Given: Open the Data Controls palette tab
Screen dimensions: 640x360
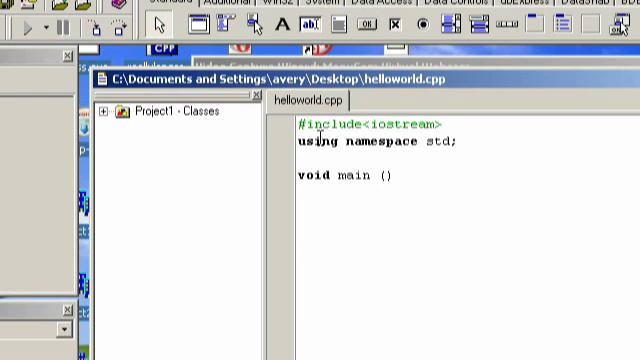Looking at the screenshot, I should [x=456, y=2].
